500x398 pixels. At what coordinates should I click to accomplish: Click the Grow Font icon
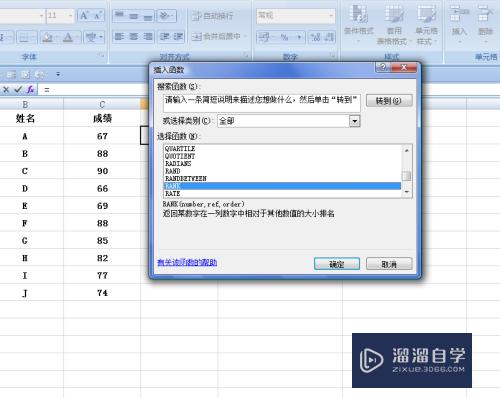tap(84, 16)
